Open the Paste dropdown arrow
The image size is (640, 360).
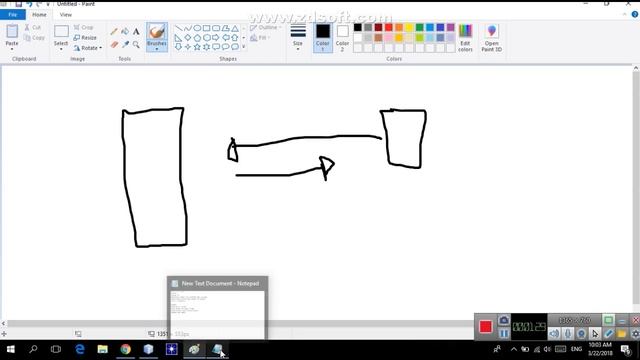click(12, 49)
